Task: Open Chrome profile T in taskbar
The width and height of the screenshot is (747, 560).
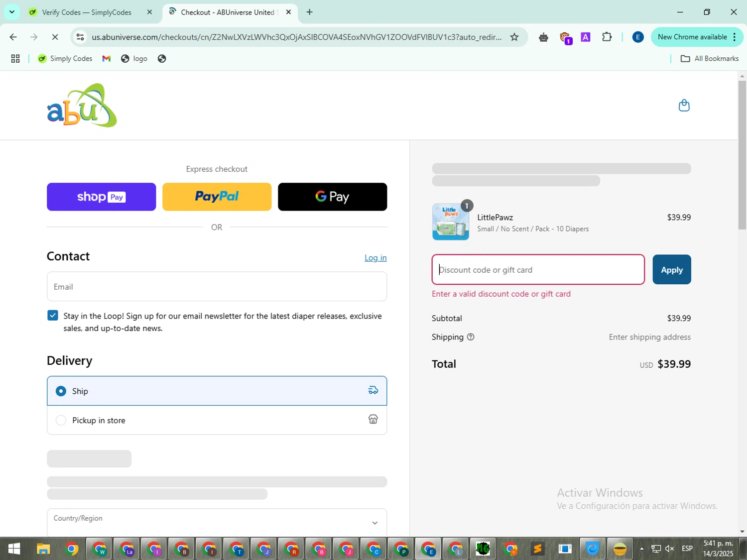Action: [x=236, y=549]
